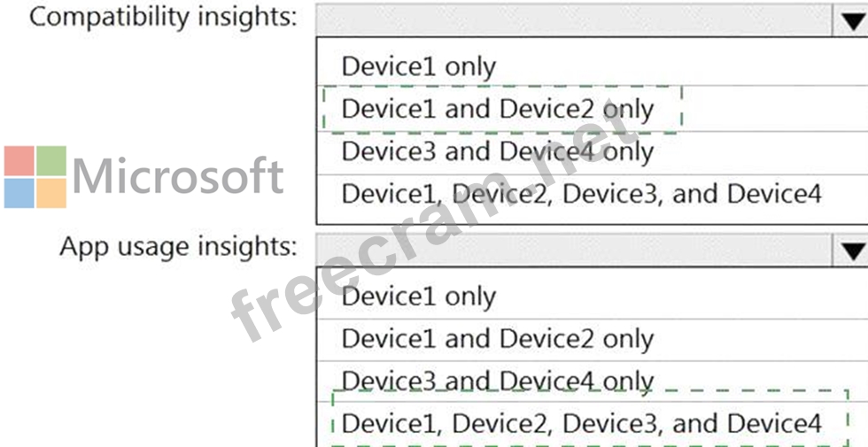Click the "App usage insights:" label
Image resolution: width=868 pixels, height=447 pixels.
coord(178,247)
